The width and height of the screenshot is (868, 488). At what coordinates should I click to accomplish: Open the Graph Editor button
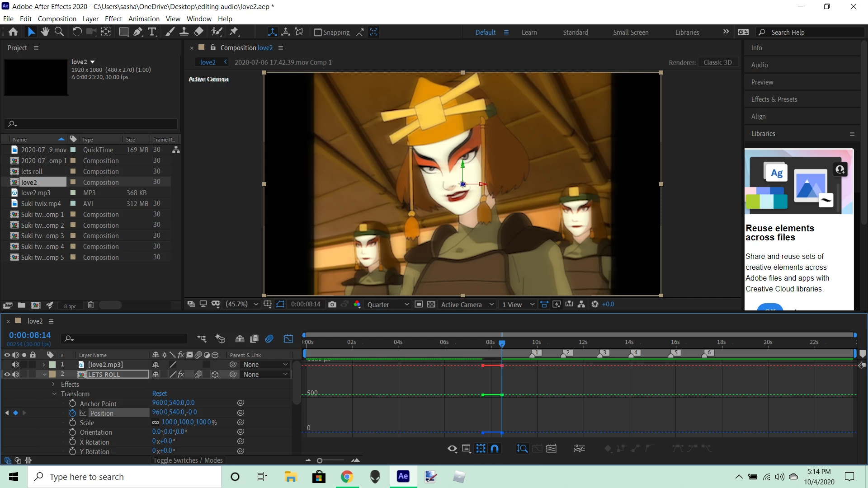288,338
